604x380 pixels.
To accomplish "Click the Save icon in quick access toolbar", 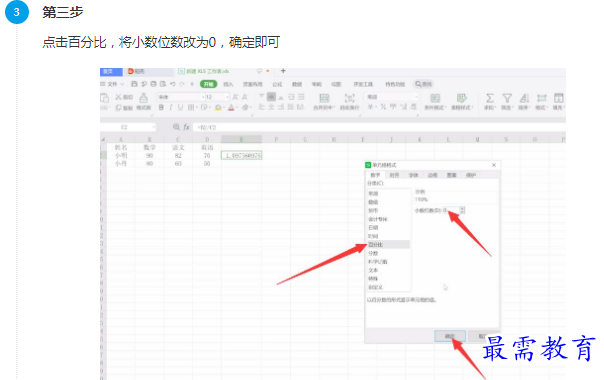I will point(134,84).
